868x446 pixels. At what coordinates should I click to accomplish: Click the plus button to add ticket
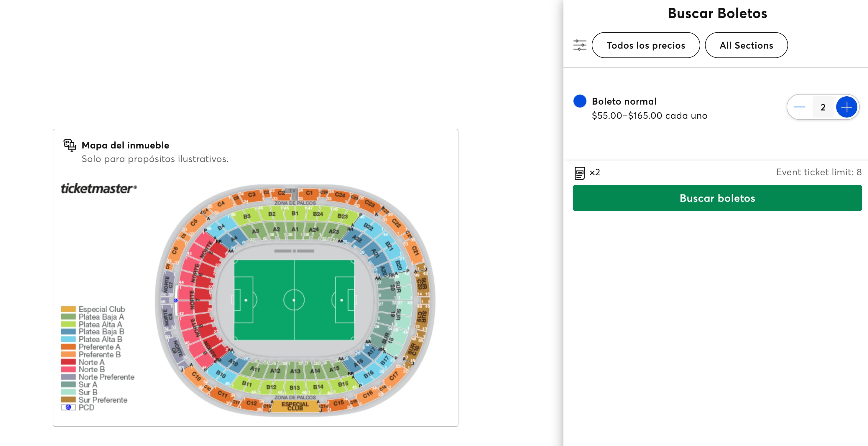click(846, 107)
